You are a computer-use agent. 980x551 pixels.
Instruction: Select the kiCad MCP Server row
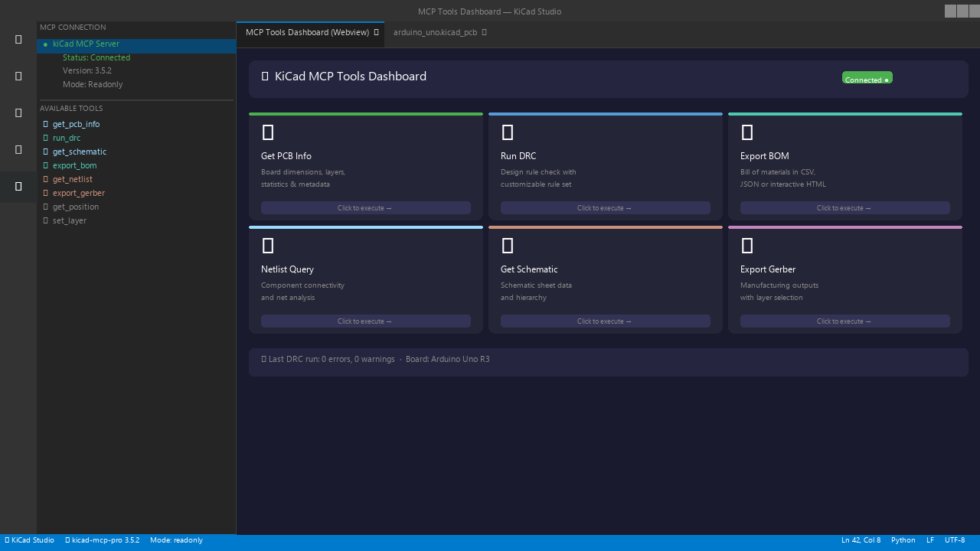click(x=136, y=44)
